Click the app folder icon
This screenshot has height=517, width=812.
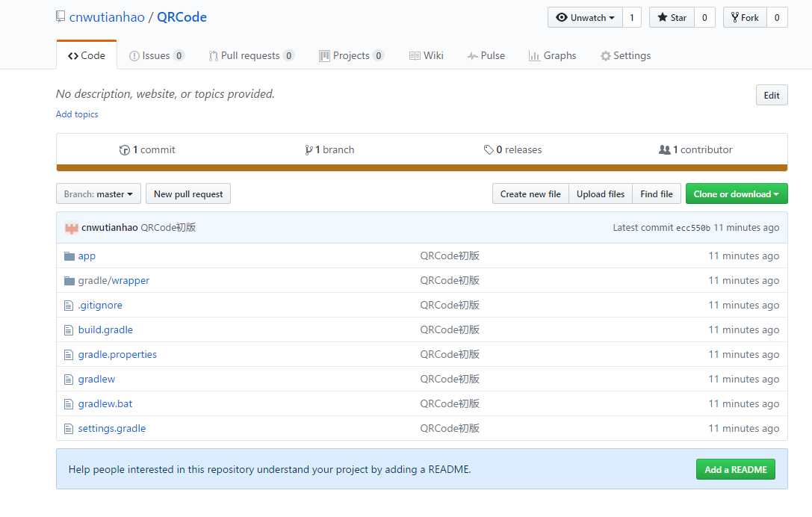point(69,256)
